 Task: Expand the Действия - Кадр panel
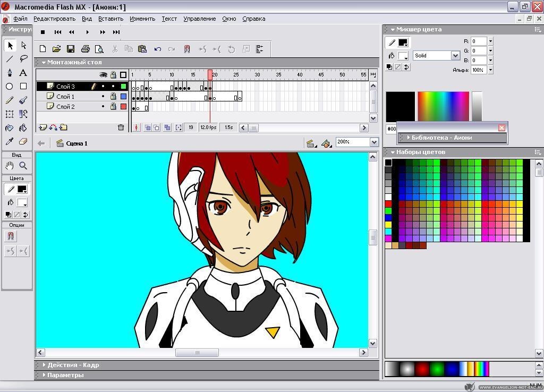[x=44, y=365]
